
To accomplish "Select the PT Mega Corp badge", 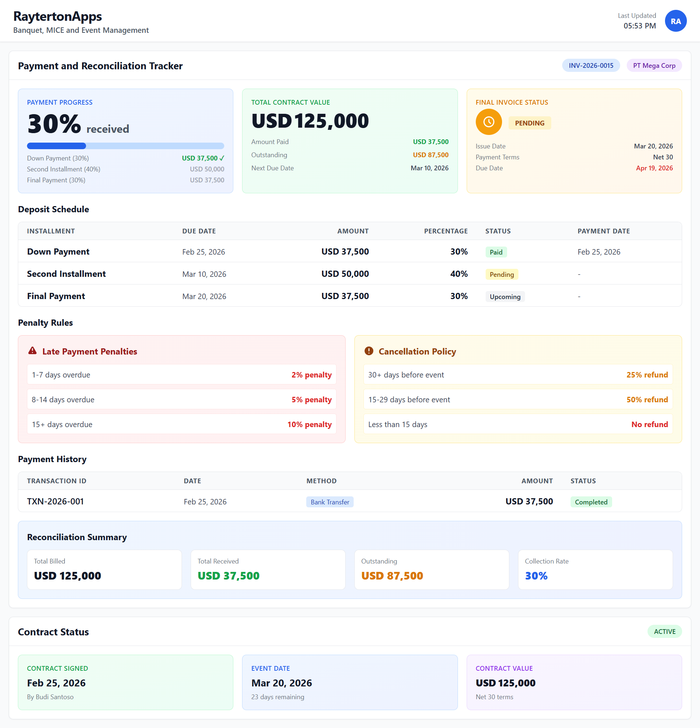I will (654, 66).
